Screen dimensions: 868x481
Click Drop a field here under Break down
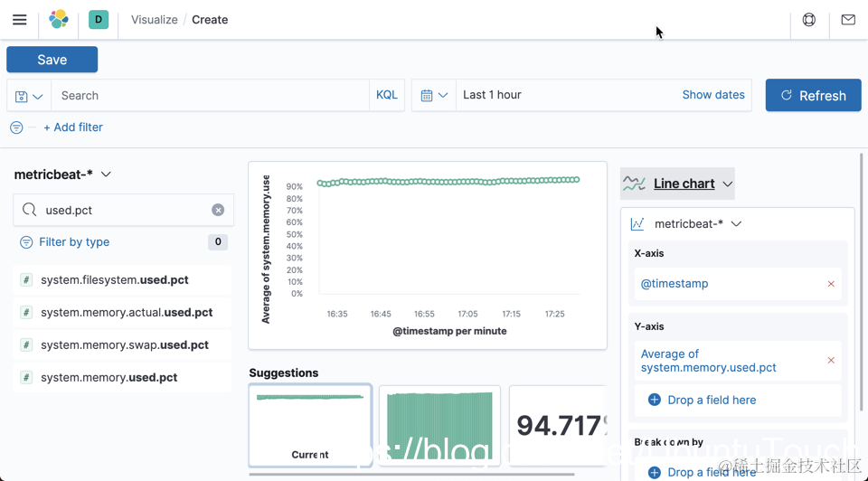(712, 472)
